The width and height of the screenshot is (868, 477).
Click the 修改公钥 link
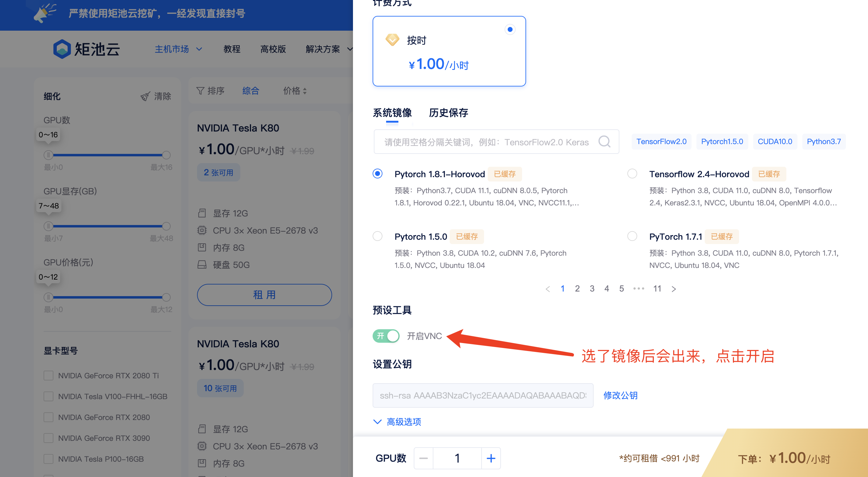[620, 395]
